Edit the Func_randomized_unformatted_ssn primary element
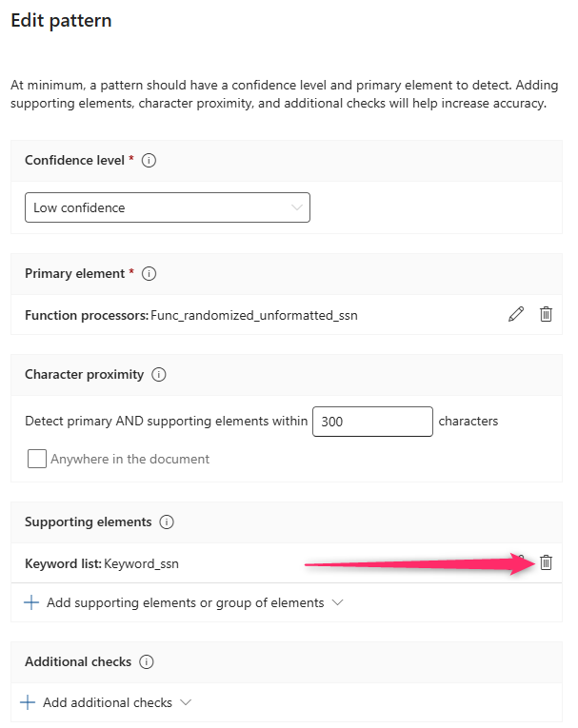 (x=516, y=314)
